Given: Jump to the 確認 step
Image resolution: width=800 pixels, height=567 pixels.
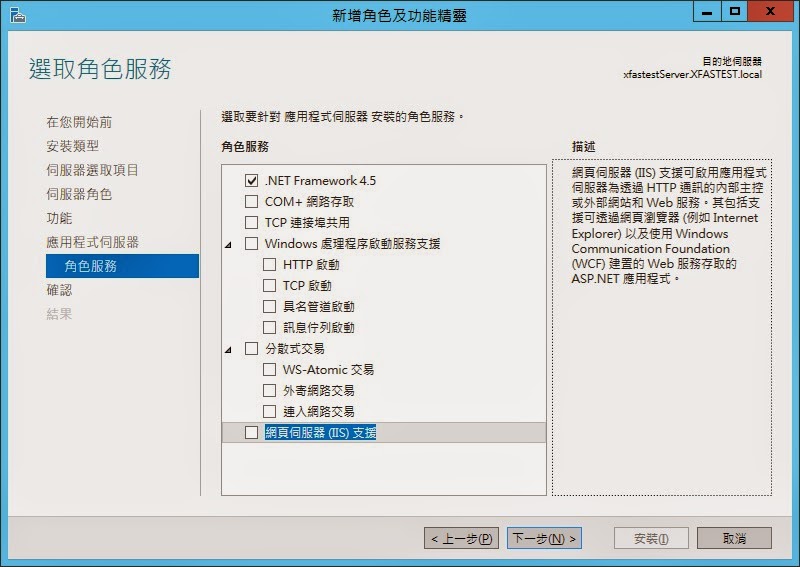Looking at the screenshot, I should (x=59, y=290).
